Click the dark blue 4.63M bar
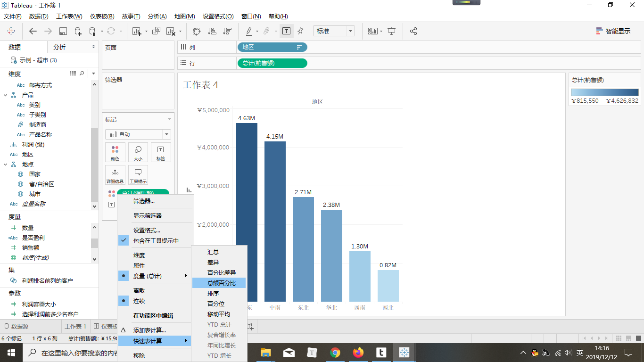This screenshot has width=644, height=362. [247, 212]
